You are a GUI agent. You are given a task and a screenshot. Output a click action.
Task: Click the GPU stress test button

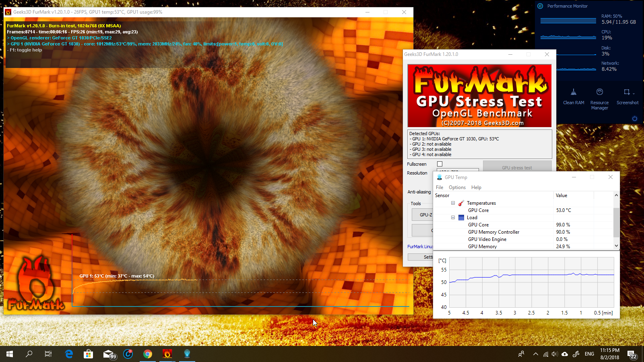(x=517, y=166)
